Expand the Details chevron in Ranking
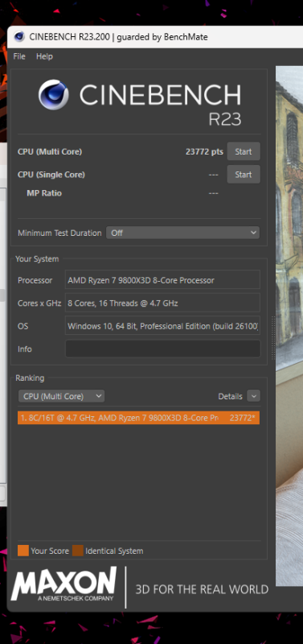Image resolution: width=303 pixels, height=644 pixels. click(x=254, y=396)
